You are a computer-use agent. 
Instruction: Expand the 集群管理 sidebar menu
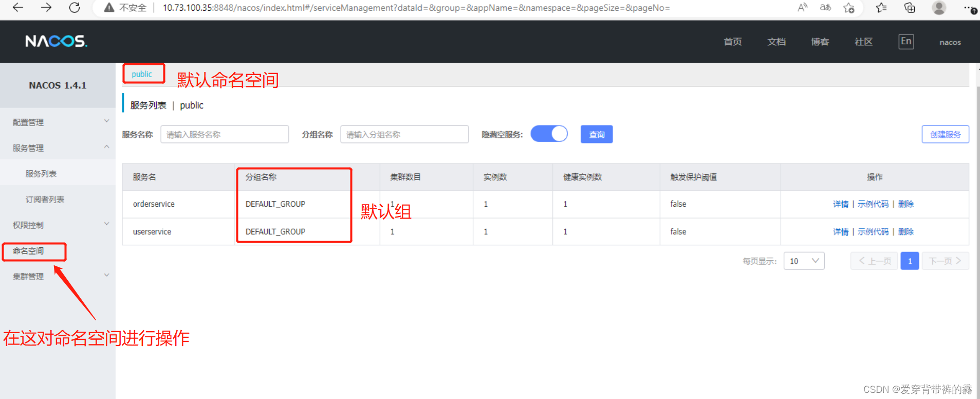[x=58, y=276]
